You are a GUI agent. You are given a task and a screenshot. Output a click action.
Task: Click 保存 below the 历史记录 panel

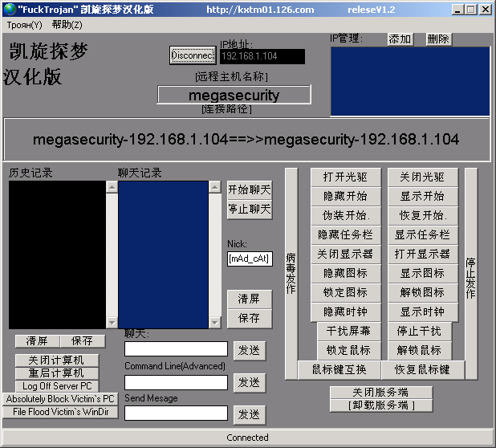click(82, 341)
